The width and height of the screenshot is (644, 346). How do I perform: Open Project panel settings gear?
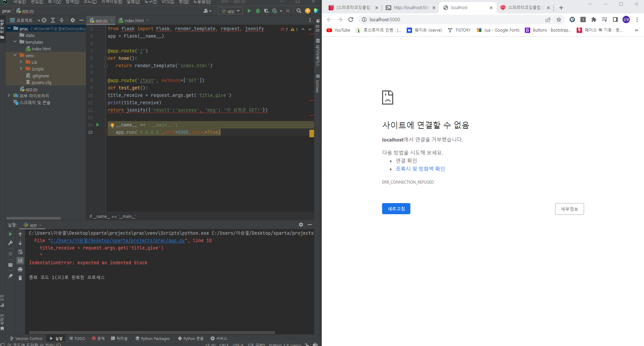click(x=73, y=20)
